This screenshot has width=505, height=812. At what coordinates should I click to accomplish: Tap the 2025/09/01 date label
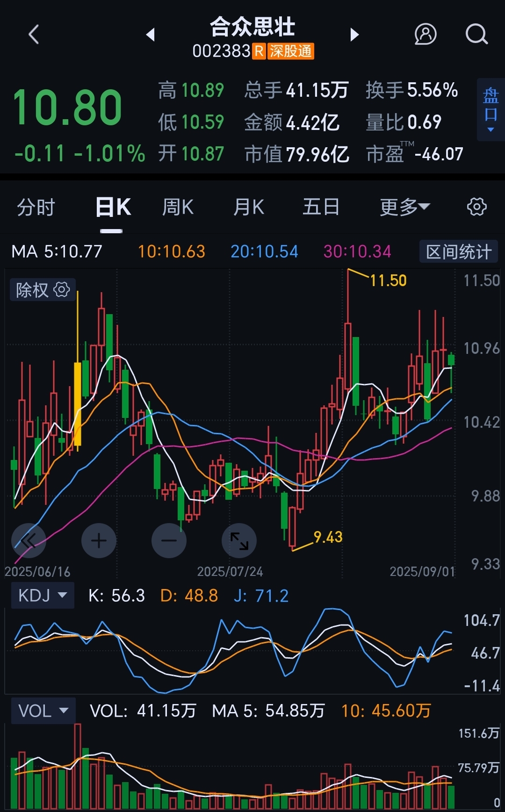click(x=422, y=571)
